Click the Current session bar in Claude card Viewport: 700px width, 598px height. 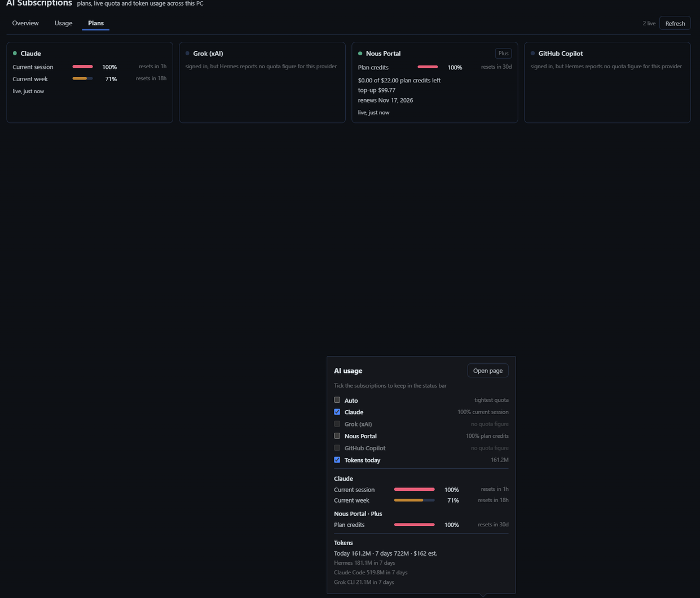[x=82, y=67]
